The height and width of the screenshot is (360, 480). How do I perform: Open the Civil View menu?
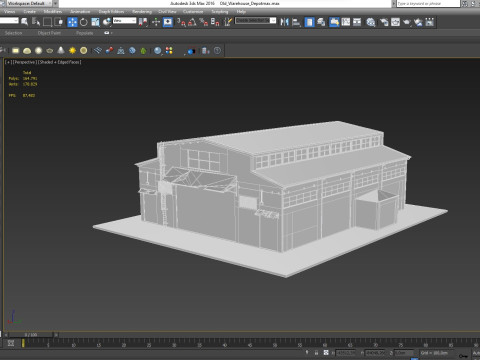tap(167, 12)
